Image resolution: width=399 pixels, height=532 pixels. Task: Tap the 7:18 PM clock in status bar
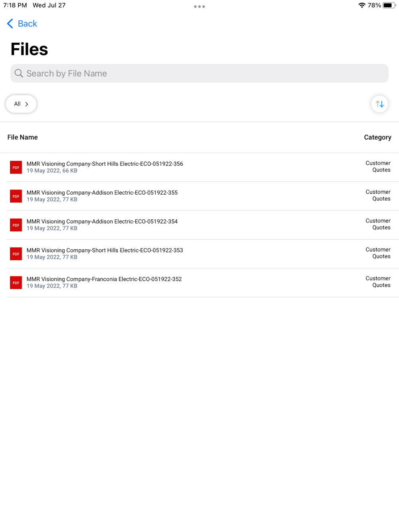15,5
